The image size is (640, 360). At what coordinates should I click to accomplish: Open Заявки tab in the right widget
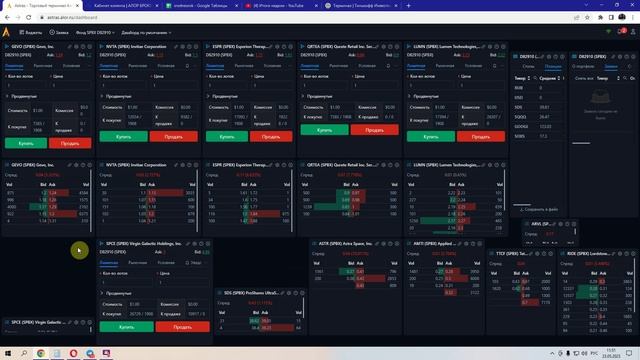(611, 66)
